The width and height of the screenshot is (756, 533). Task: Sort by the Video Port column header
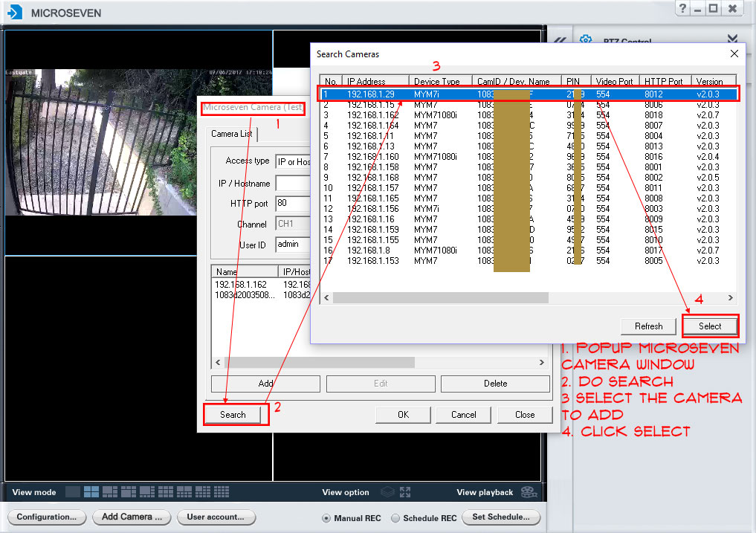click(615, 81)
